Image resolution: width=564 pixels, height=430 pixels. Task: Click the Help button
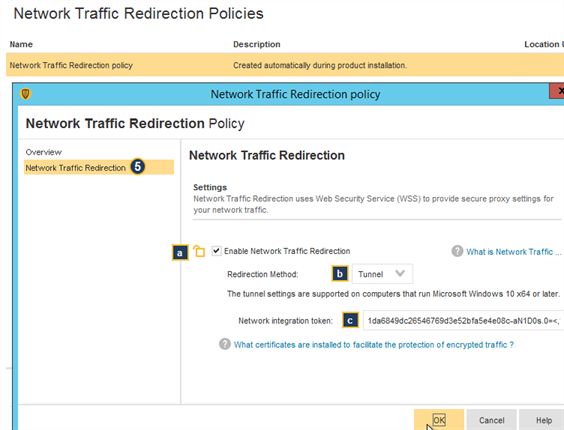543,420
